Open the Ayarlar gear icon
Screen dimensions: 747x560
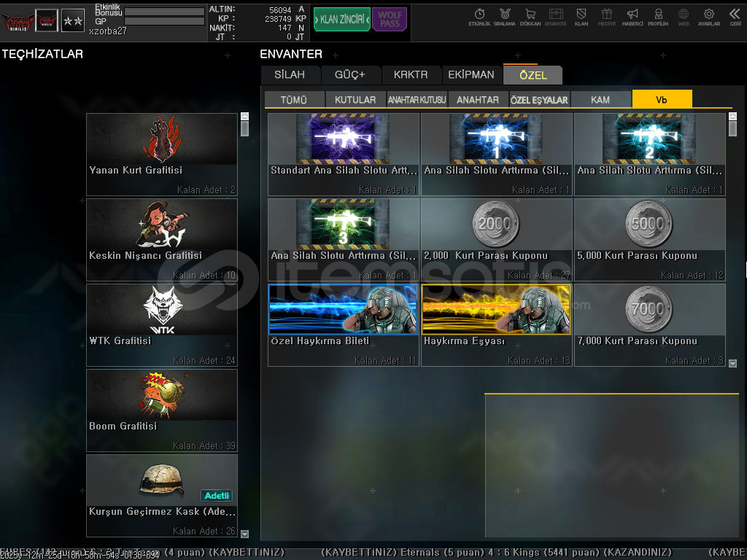[x=709, y=17]
